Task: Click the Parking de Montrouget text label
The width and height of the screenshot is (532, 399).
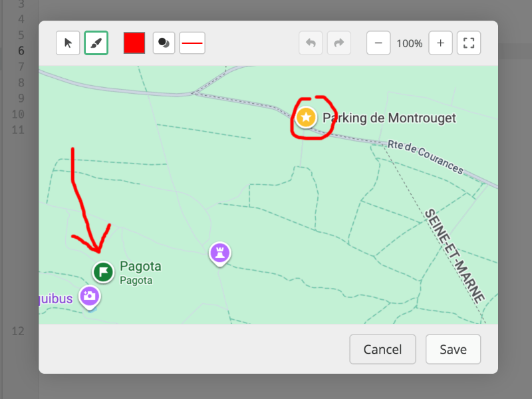Action: click(x=390, y=118)
